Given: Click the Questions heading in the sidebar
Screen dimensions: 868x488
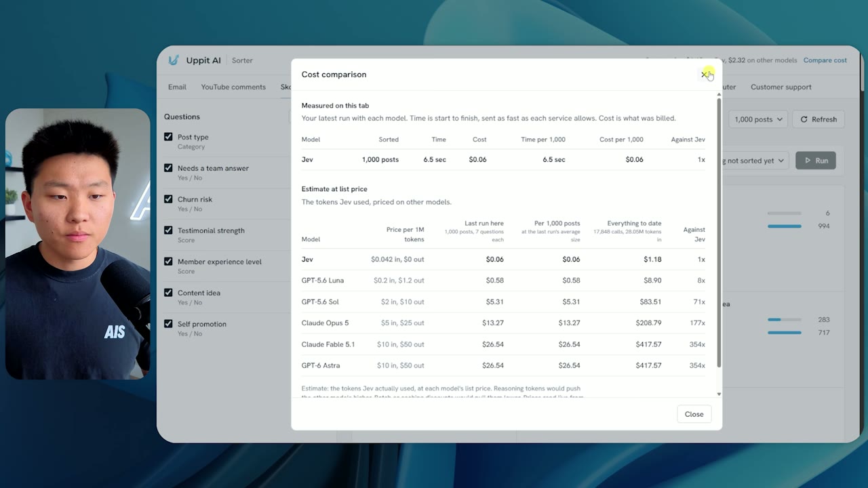Looking at the screenshot, I should coord(182,117).
